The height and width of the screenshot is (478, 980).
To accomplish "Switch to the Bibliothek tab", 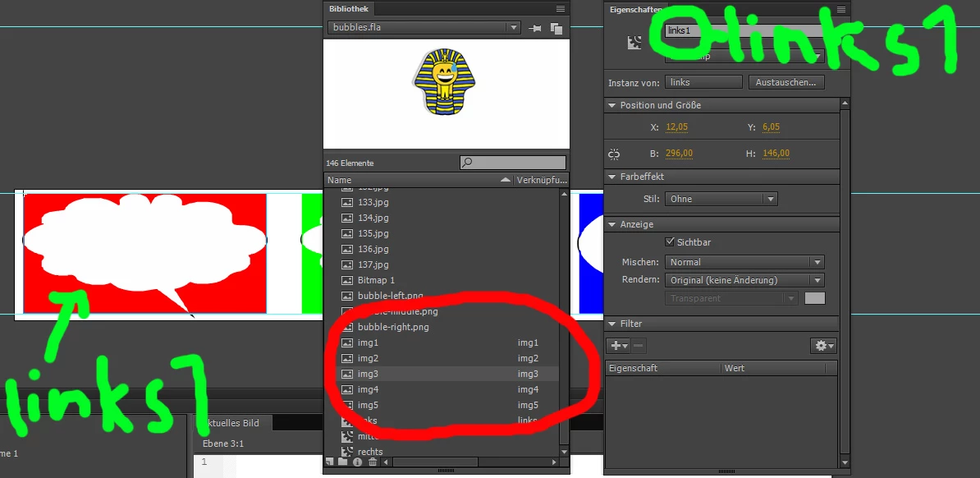I will 349,9.
